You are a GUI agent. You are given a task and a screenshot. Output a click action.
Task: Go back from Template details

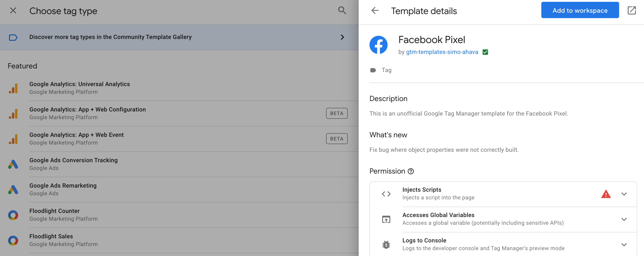point(375,10)
